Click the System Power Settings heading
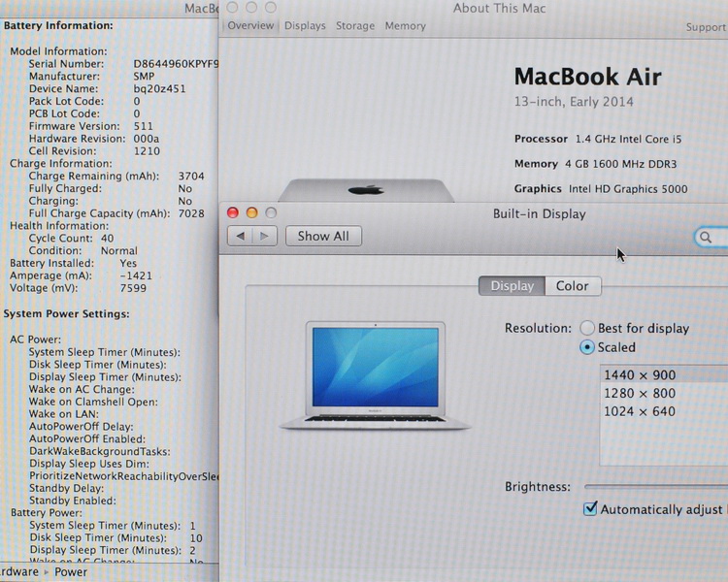This screenshot has height=582, width=728. [x=66, y=313]
